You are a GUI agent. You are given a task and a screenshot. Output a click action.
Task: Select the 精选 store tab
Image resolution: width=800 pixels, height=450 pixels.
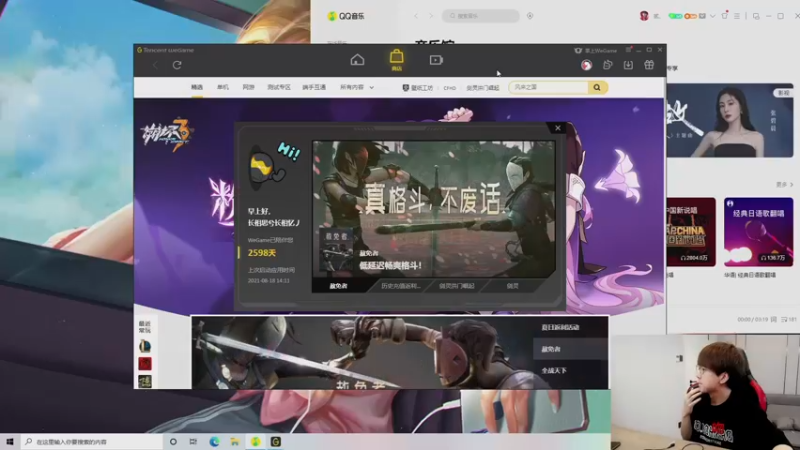click(197, 88)
